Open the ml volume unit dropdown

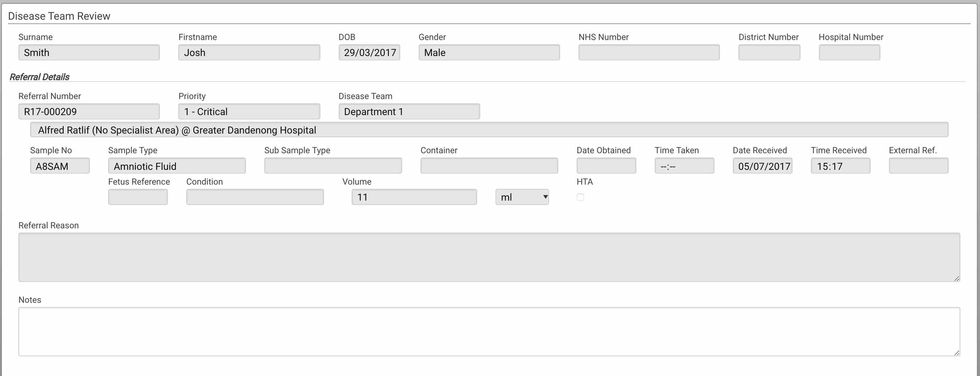[x=522, y=197]
